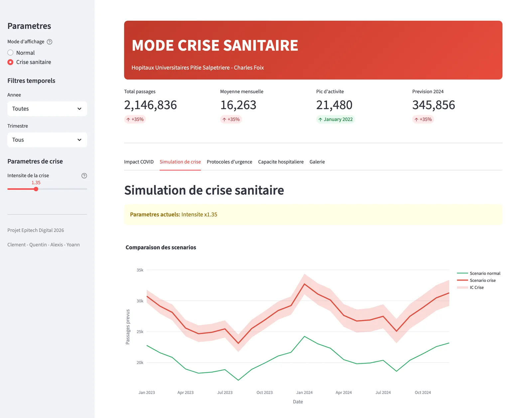Click the Simulation de crise sanitaire heading

coord(204,190)
